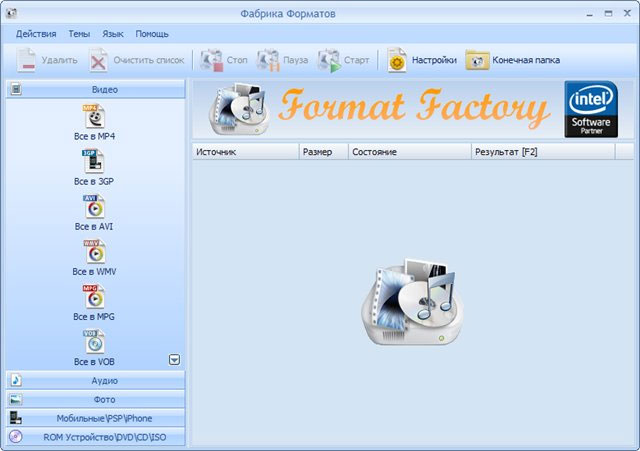This screenshot has width=640, height=451.
Task: Click the Старт label
Action: point(356,60)
